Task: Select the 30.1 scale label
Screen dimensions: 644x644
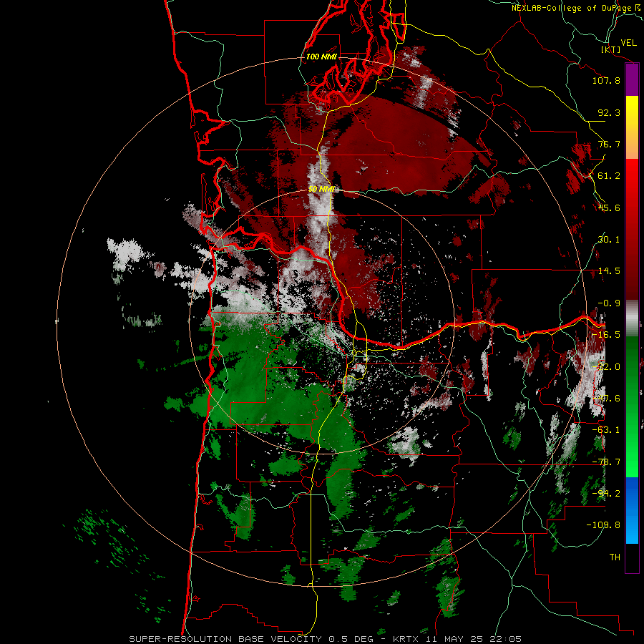Action: [609, 240]
